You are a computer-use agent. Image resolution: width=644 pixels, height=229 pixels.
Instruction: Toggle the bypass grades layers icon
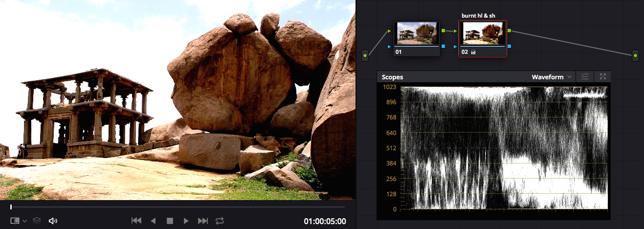(37, 221)
